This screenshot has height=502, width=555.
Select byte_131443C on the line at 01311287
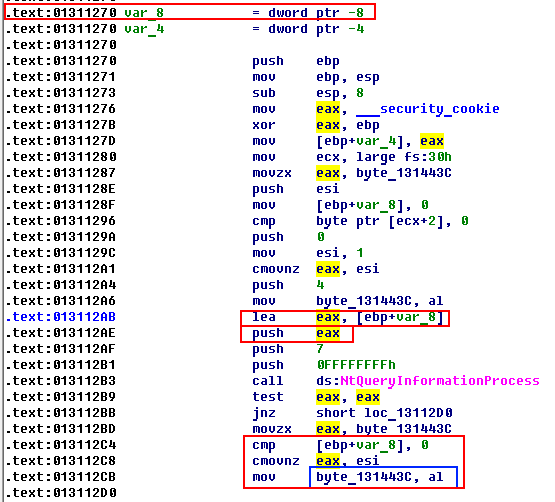404,173
